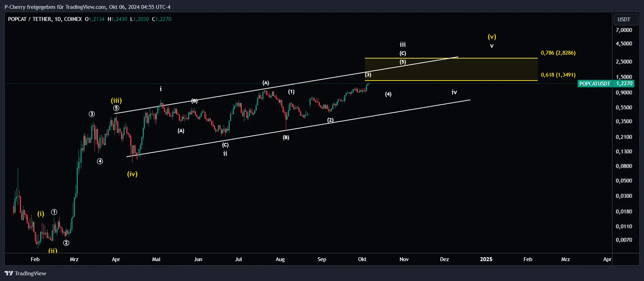Screen dimensions: 644x281
Task: Click the 7,0000 price axis label
Action: coord(624,30)
